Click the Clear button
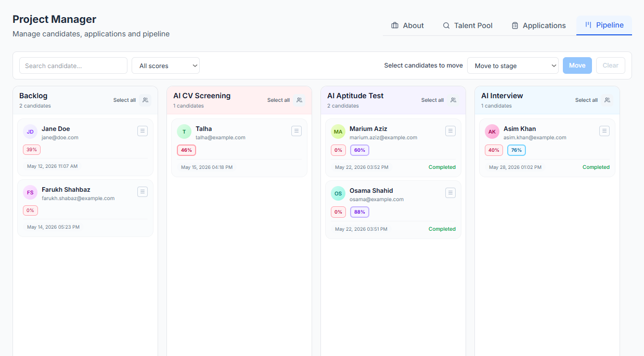Image resolution: width=644 pixels, height=356 pixels. (x=611, y=65)
